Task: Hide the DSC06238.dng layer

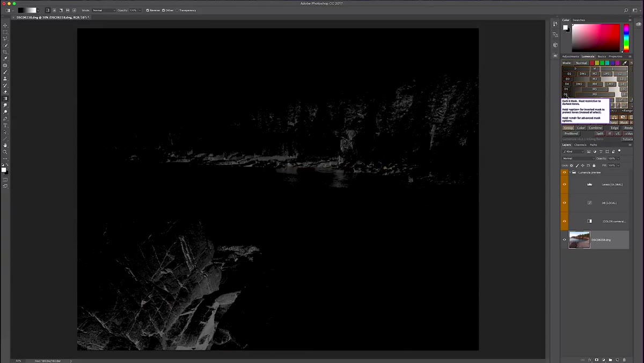Action: 564,239
